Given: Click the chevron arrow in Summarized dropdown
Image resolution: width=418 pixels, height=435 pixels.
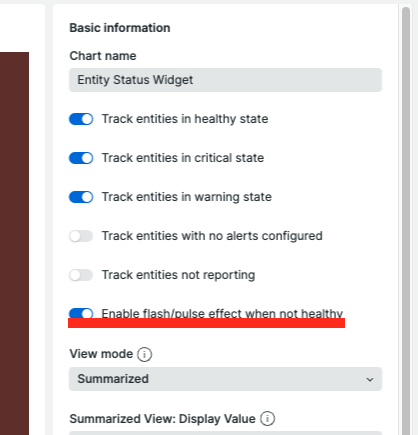Looking at the screenshot, I should click(x=370, y=379).
